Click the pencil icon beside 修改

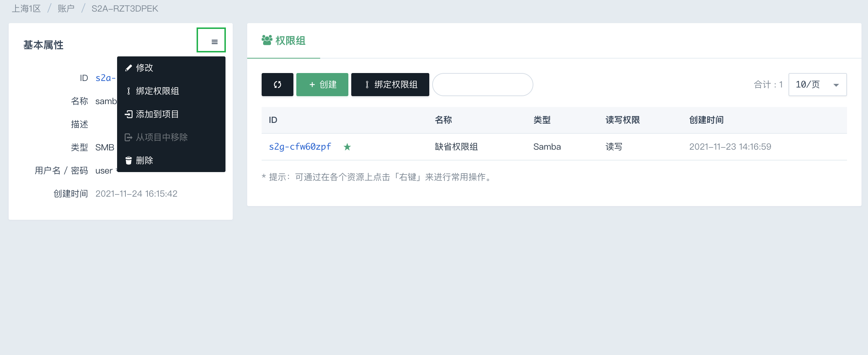(x=128, y=68)
